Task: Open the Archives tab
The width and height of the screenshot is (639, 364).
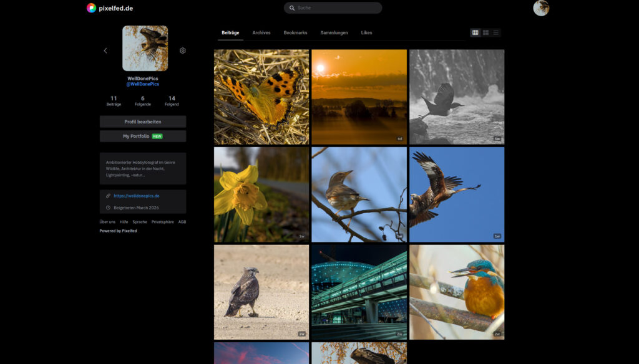Action: [x=261, y=32]
